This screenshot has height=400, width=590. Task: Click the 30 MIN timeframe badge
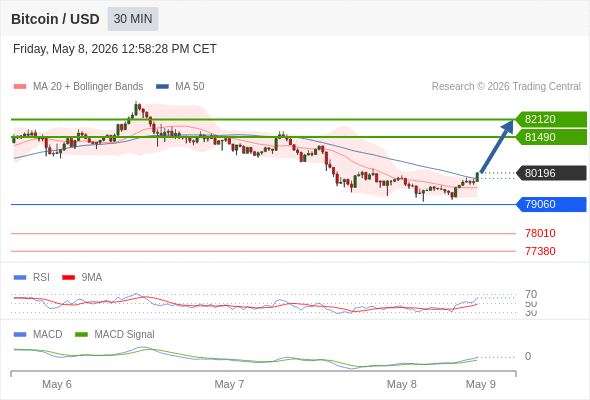[133, 19]
